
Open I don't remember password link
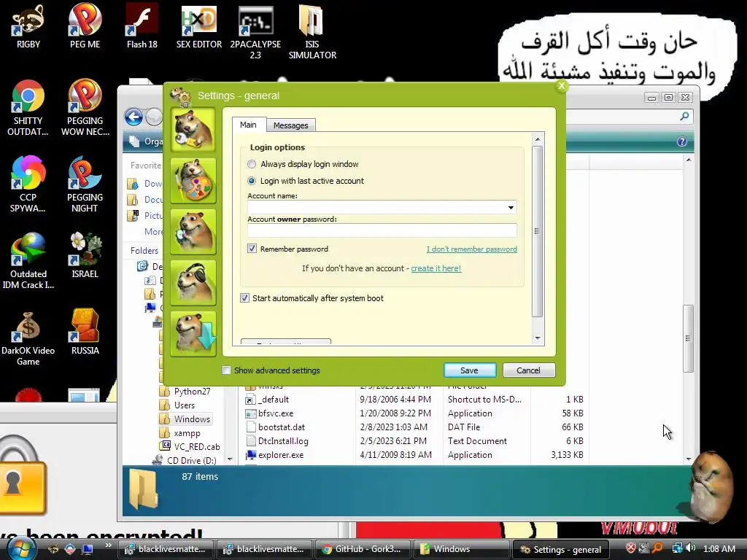tap(472, 249)
